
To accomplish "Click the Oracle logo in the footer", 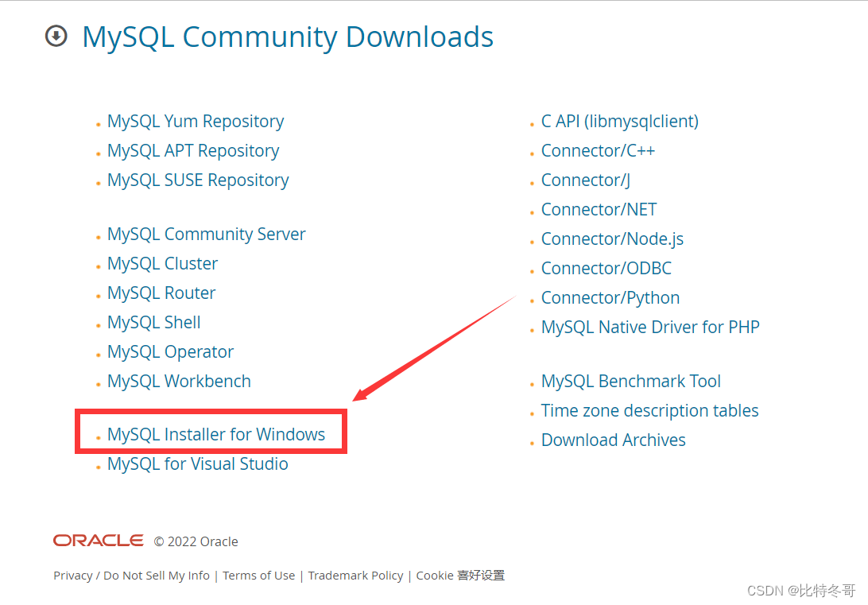I will pos(98,541).
